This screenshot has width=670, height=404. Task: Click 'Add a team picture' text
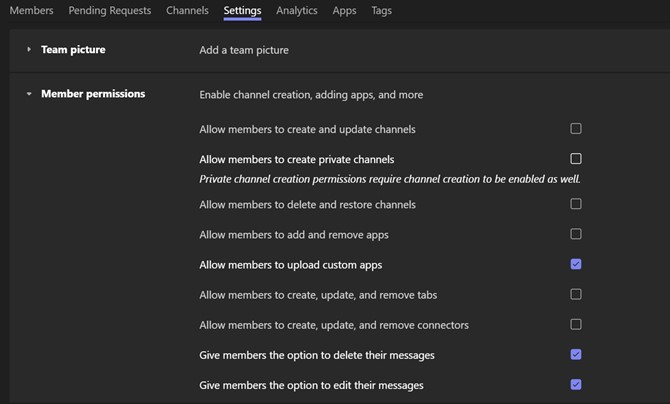(x=244, y=50)
